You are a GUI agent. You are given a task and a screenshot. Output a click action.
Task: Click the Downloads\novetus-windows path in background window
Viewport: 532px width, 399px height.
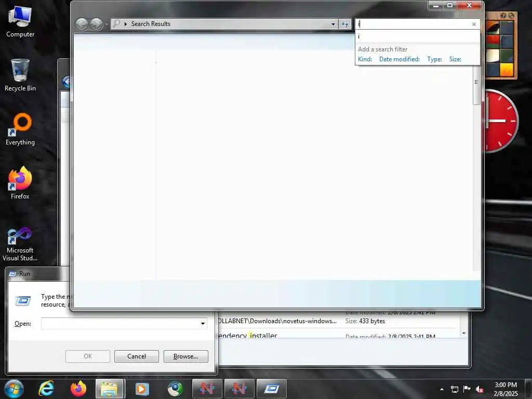[x=277, y=321]
